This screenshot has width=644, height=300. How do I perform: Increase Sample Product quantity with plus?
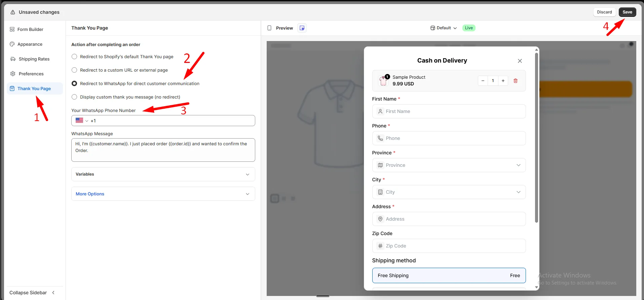pos(503,81)
